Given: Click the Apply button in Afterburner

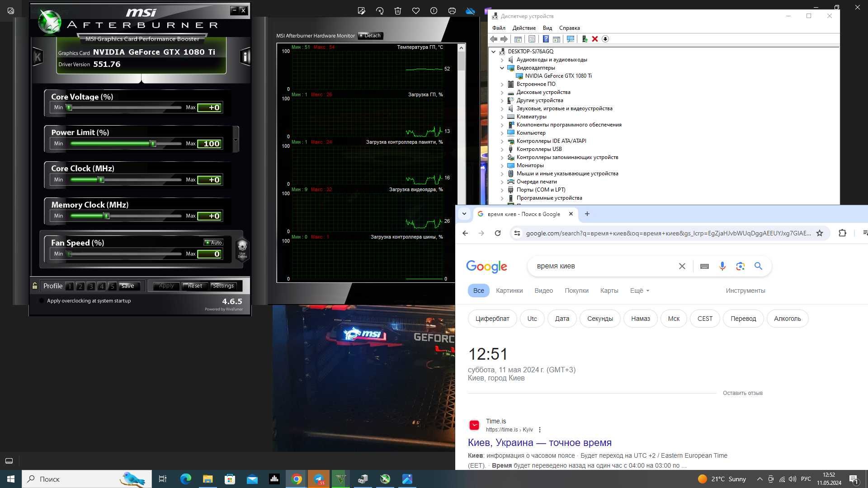Looking at the screenshot, I should click(x=166, y=286).
